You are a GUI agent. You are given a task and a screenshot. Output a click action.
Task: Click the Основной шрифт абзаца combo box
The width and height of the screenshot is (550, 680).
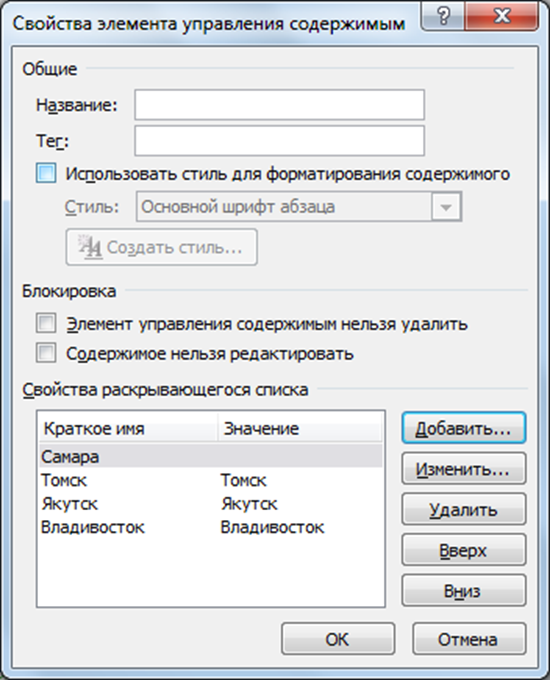(299, 207)
